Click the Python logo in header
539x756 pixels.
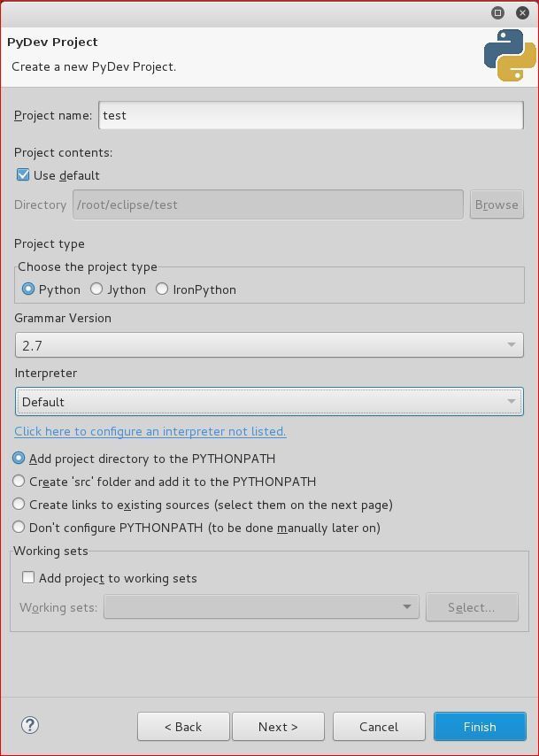click(x=510, y=55)
